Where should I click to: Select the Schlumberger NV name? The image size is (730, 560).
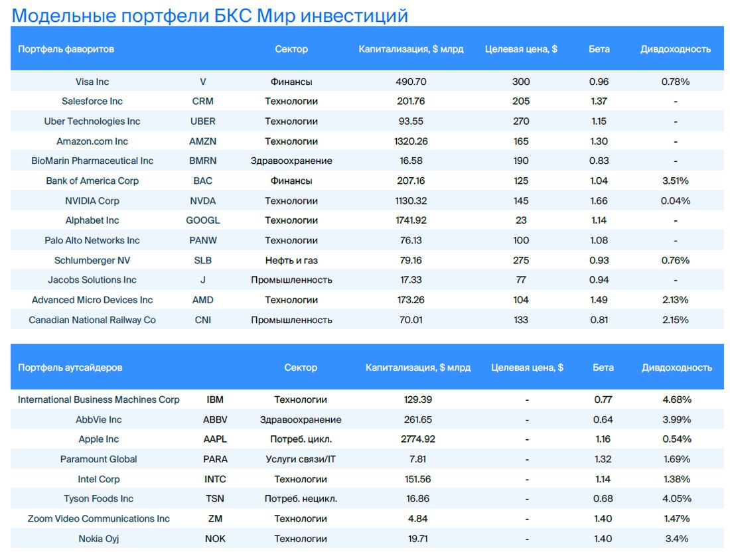click(x=92, y=260)
